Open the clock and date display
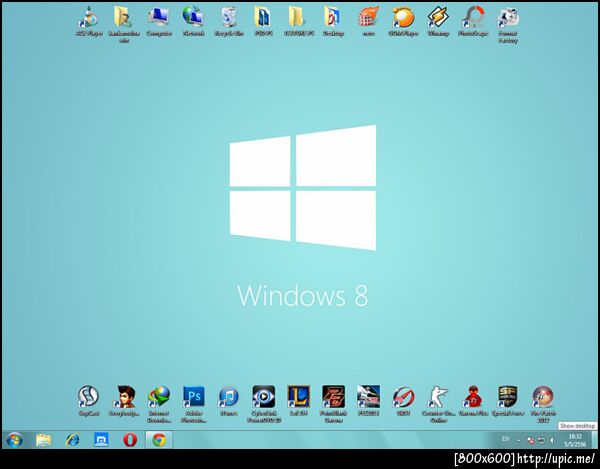 [575, 440]
